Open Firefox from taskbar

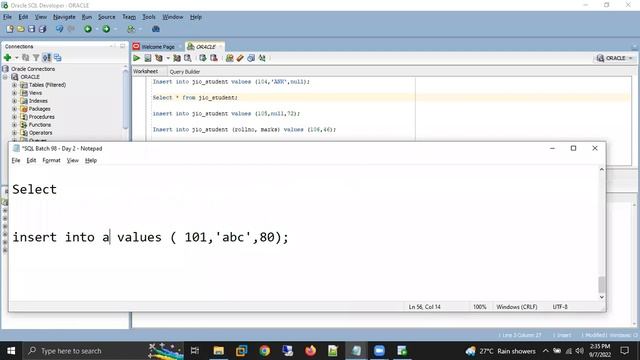coord(311,351)
